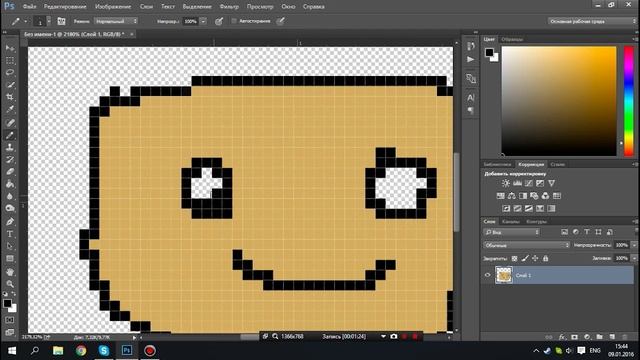Select the Lasso tool
Viewport: 640px width, 360px height.
[x=10, y=73]
